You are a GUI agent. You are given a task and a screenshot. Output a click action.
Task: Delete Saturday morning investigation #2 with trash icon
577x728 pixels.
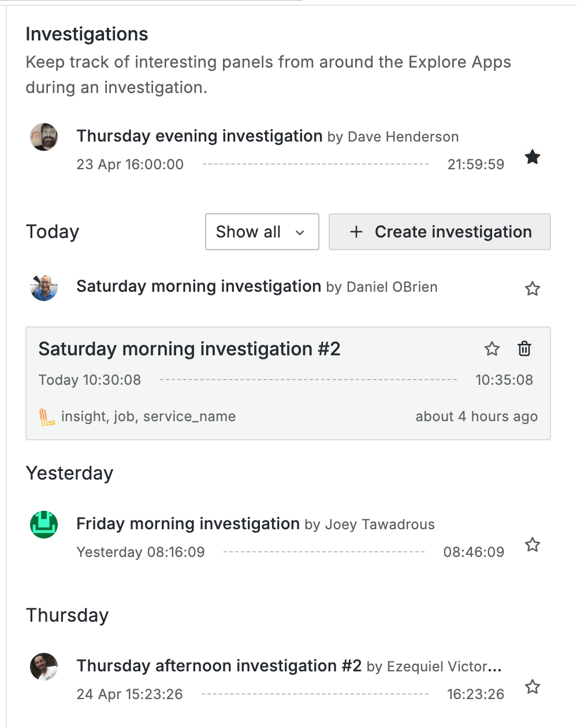point(524,348)
